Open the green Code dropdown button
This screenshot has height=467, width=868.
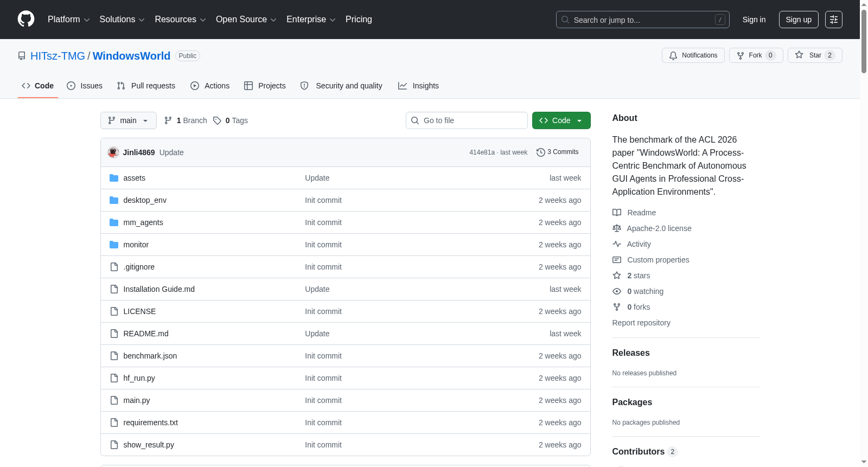click(x=561, y=120)
